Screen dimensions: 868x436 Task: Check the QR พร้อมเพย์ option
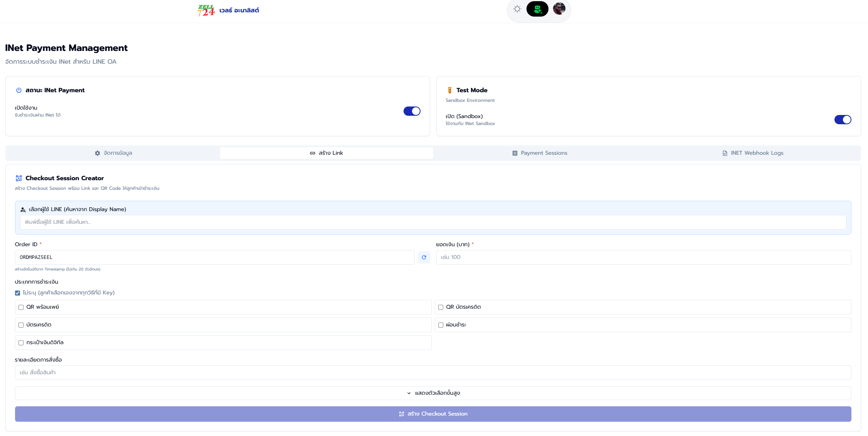point(21,307)
